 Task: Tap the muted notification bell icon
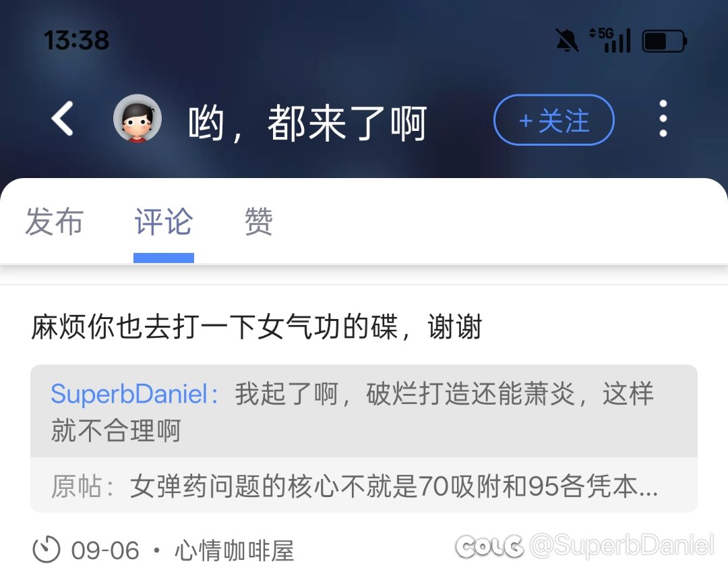(x=567, y=40)
